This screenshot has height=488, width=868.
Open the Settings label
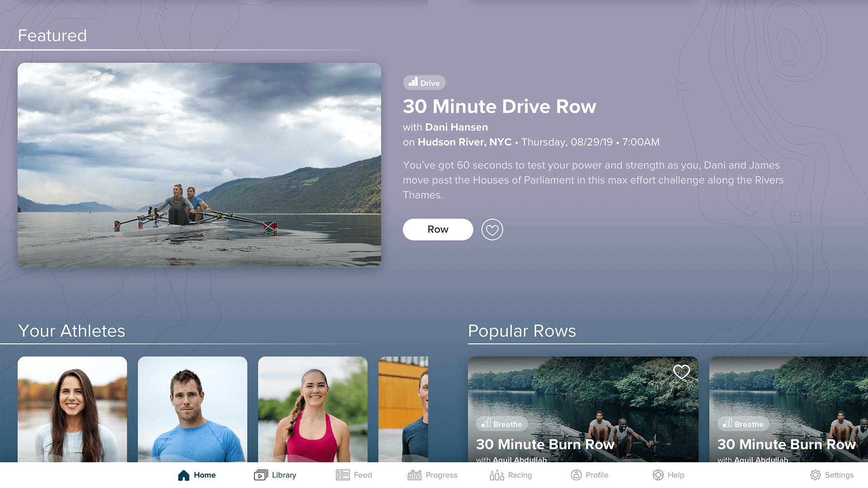(x=839, y=475)
